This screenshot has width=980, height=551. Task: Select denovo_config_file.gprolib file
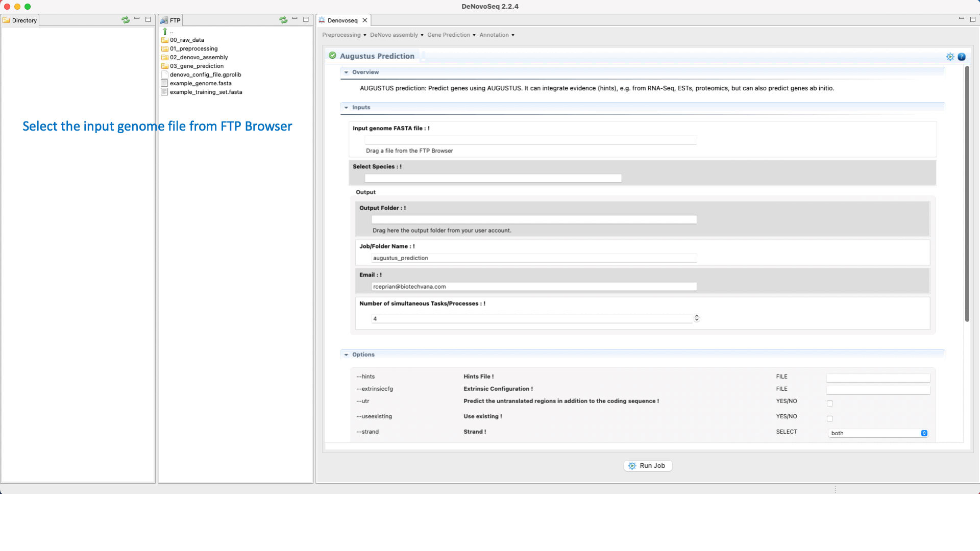coord(205,74)
